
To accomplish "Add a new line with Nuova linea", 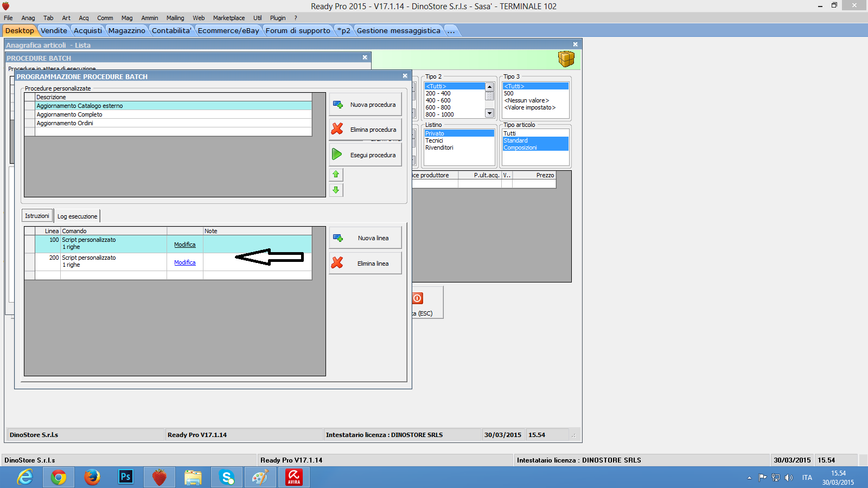I will [365, 238].
